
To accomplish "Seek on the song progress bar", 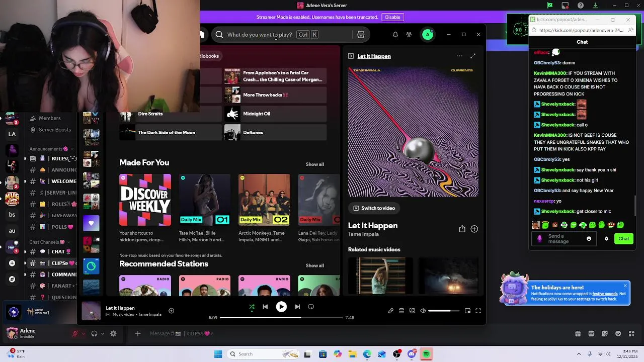I will point(281,318).
